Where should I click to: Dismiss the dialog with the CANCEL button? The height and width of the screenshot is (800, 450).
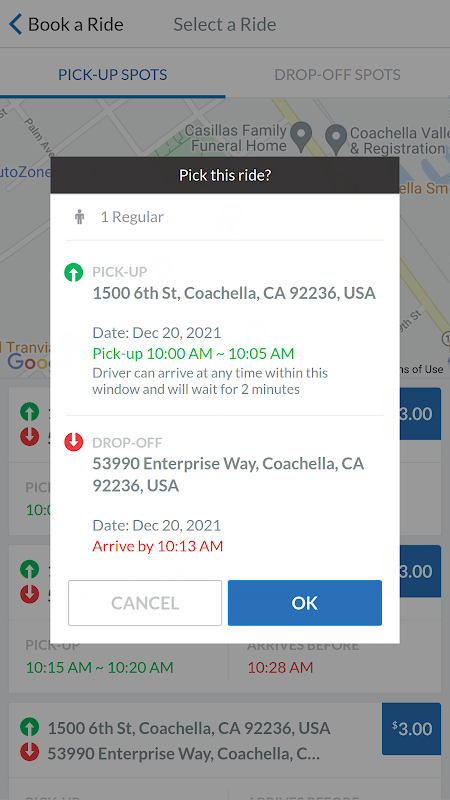pos(145,603)
